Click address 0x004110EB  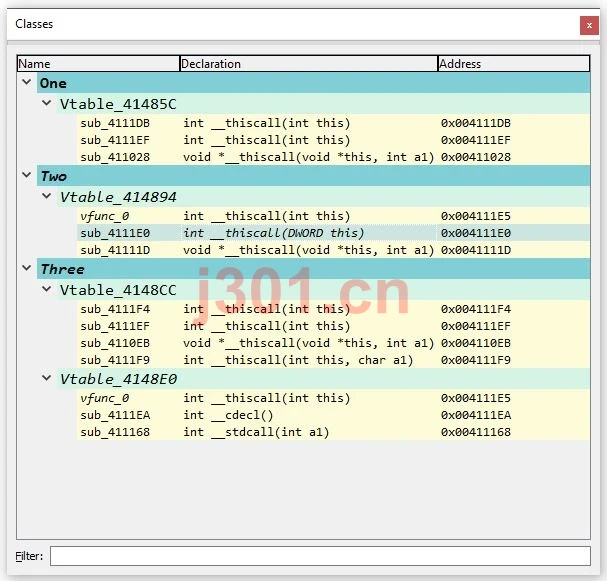pos(476,343)
